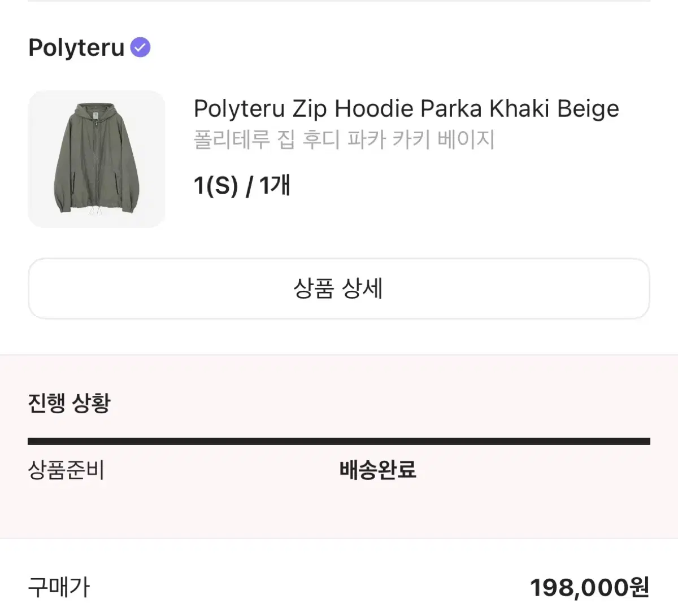
Task: Tap the khaki jacket product thumbnail
Action: (97, 159)
